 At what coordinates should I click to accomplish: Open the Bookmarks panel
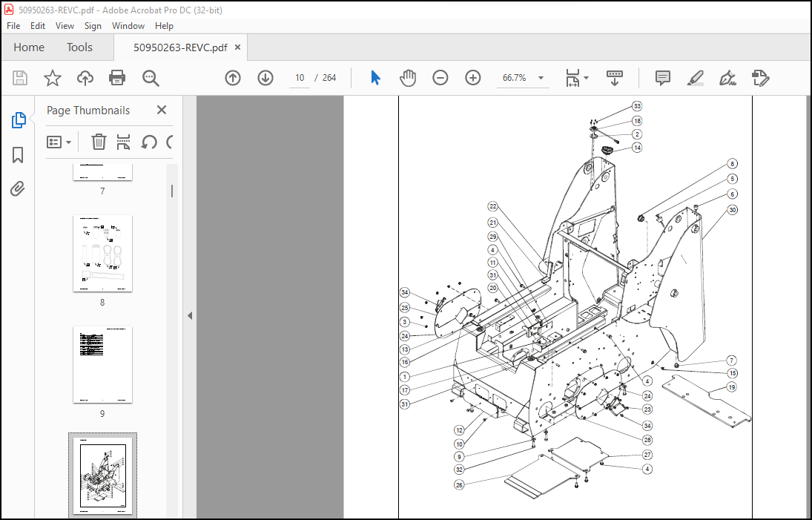click(18, 155)
